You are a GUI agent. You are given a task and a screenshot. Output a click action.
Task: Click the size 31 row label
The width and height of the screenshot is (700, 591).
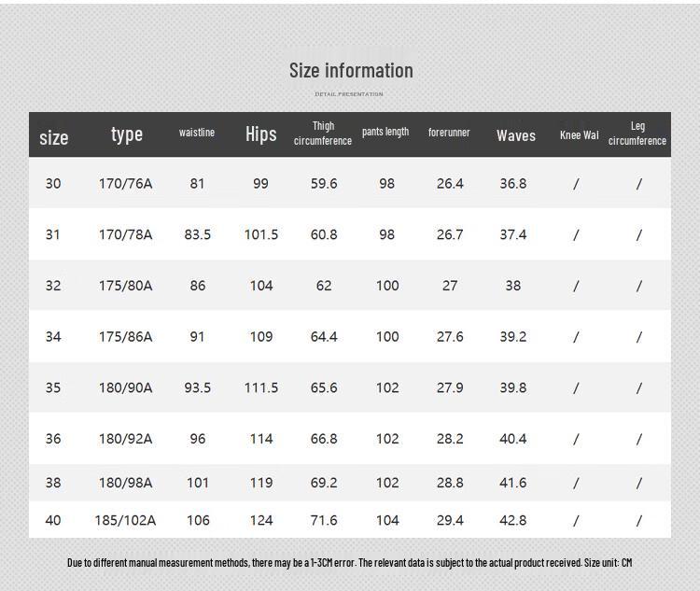[53, 234]
